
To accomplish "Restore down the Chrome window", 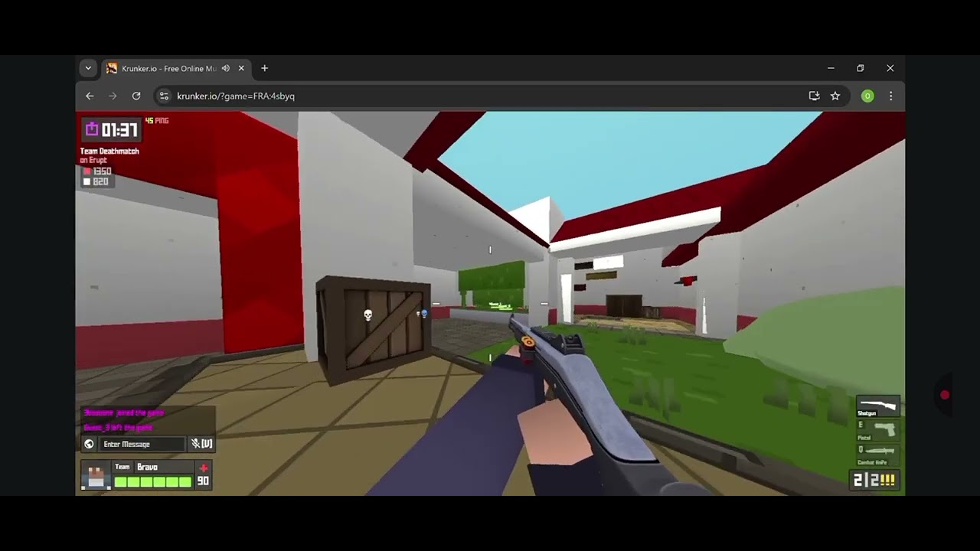I will point(861,68).
